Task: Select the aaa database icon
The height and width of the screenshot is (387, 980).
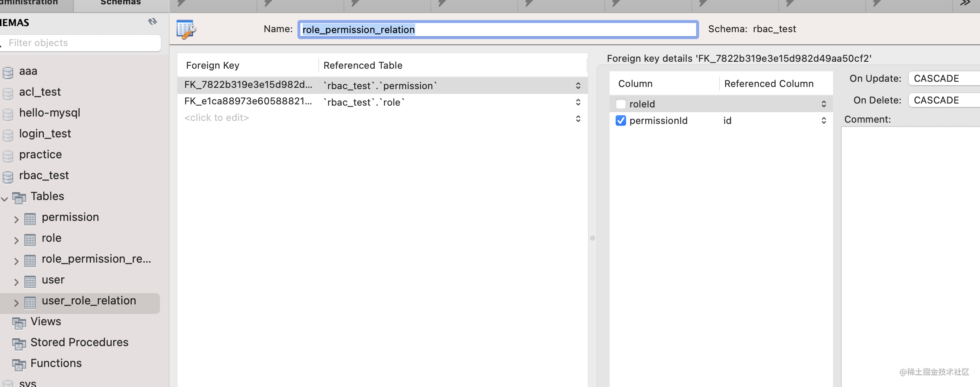Action: [x=8, y=72]
